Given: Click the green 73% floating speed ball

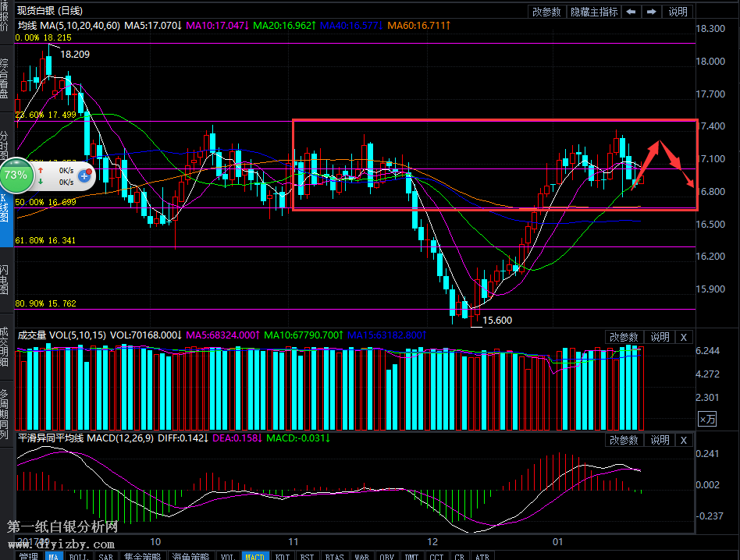Looking at the screenshot, I should 16,175.
